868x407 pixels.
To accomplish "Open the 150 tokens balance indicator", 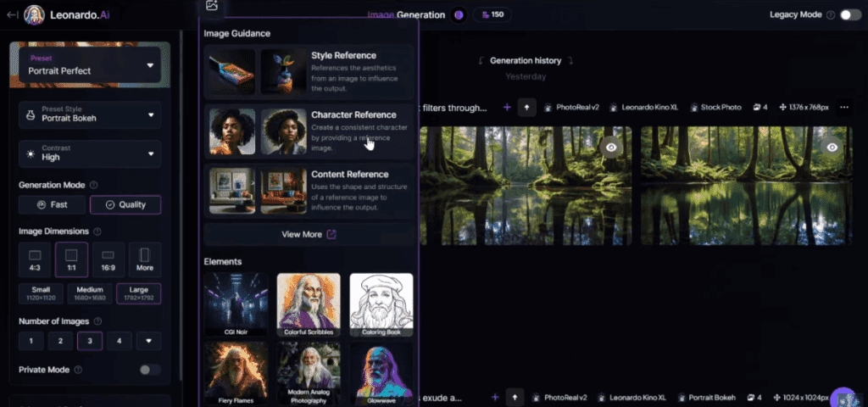I will [x=492, y=15].
